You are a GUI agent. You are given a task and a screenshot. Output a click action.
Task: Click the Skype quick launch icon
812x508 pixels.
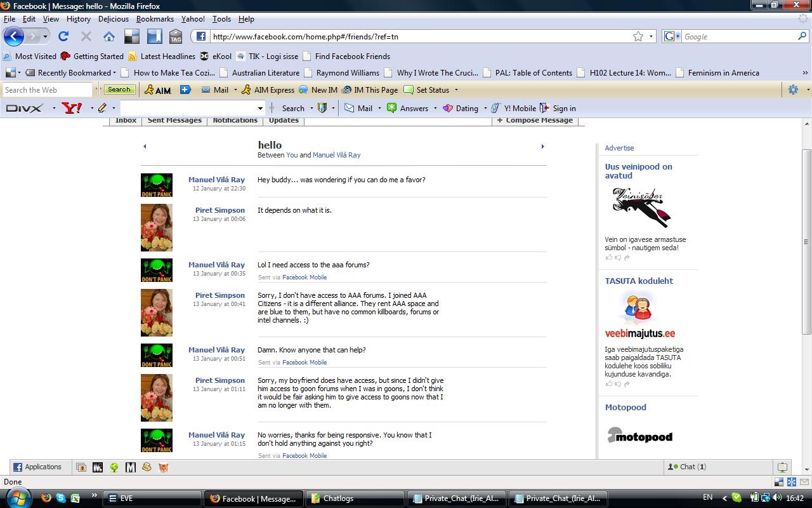pos(61,498)
